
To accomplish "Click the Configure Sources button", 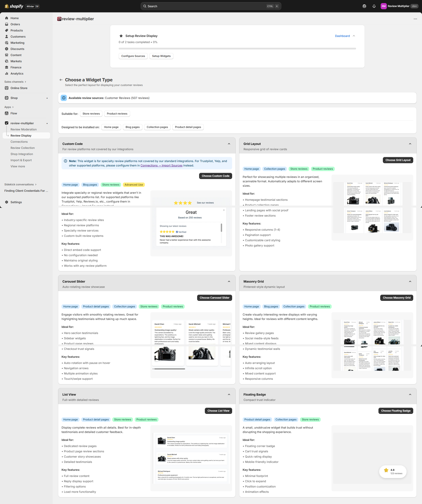I will 133,56.
